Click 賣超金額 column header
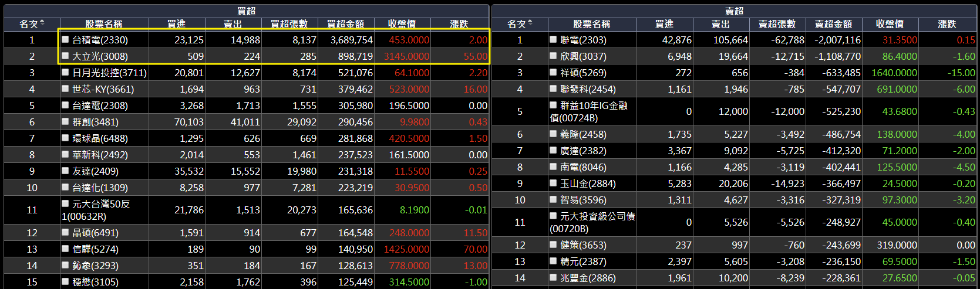This screenshot has width=980, height=289. [833, 24]
